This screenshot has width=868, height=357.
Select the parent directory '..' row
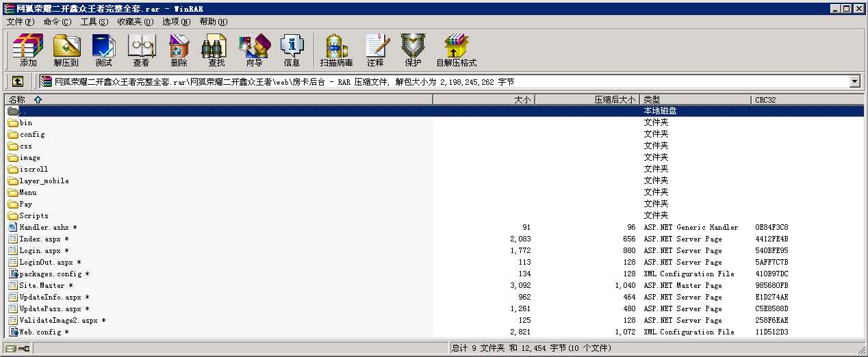pyautogui.click(x=435, y=111)
